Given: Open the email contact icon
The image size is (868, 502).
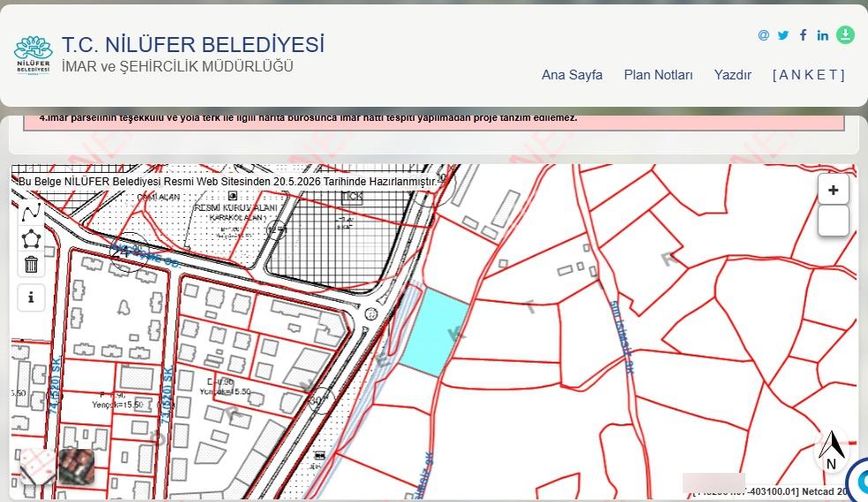Looking at the screenshot, I should [763, 35].
